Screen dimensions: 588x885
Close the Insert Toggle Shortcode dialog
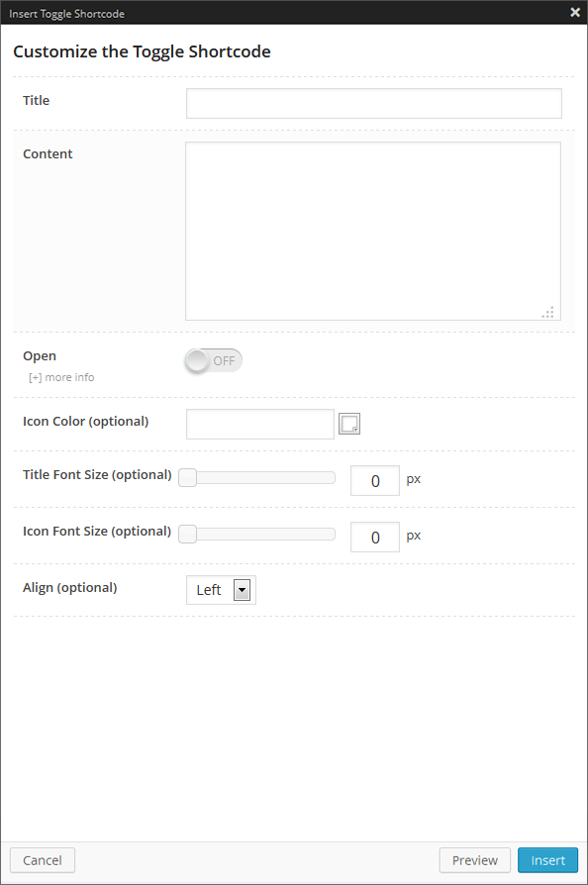[575, 12]
